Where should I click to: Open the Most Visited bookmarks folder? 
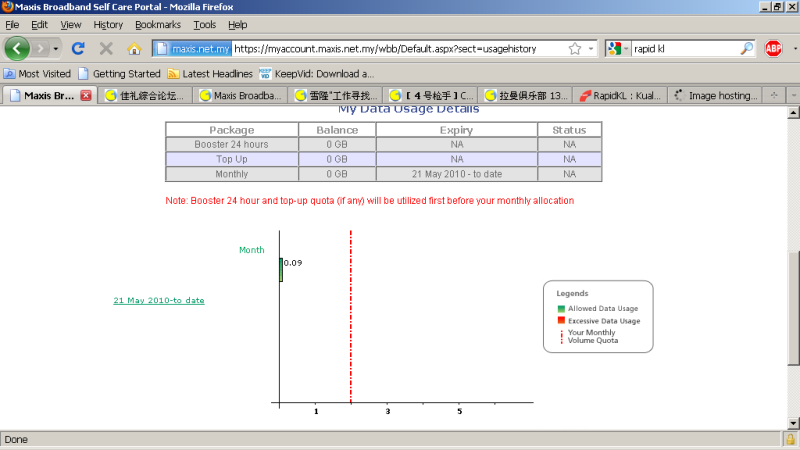click(37, 73)
